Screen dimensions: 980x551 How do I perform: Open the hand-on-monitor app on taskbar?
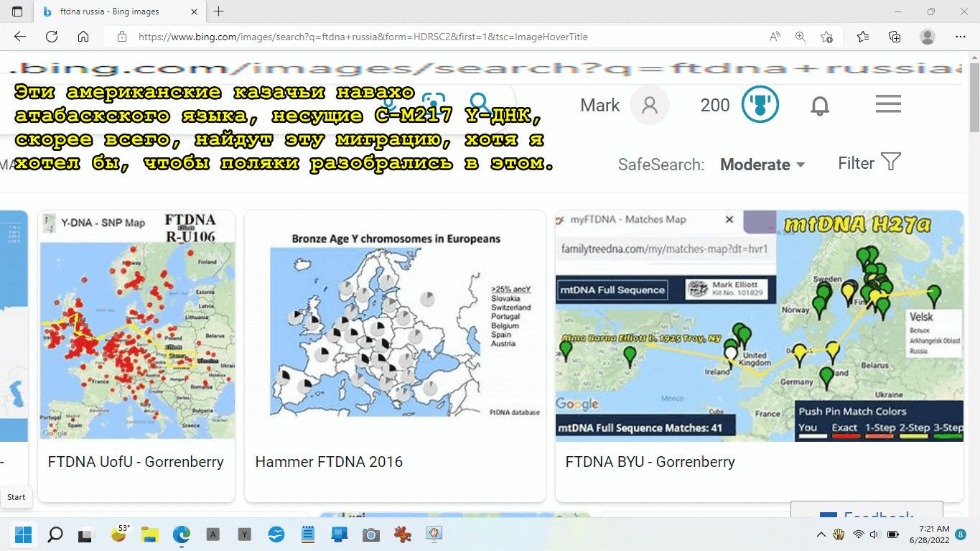tap(434, 534)
